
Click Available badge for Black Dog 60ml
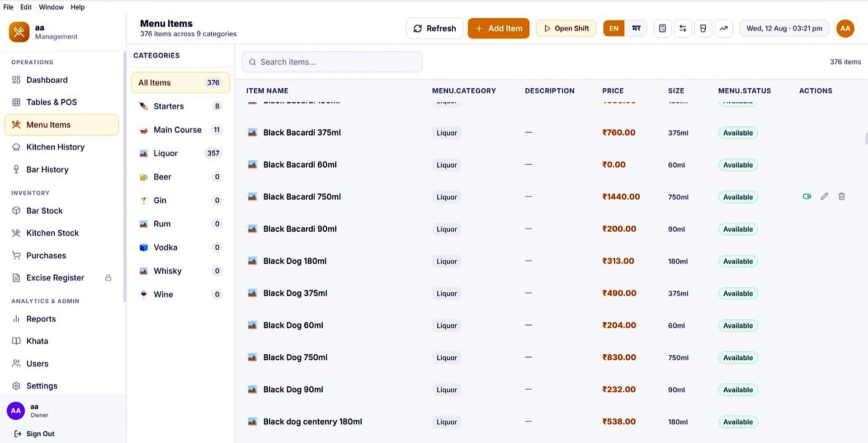(x=738, y=325)
